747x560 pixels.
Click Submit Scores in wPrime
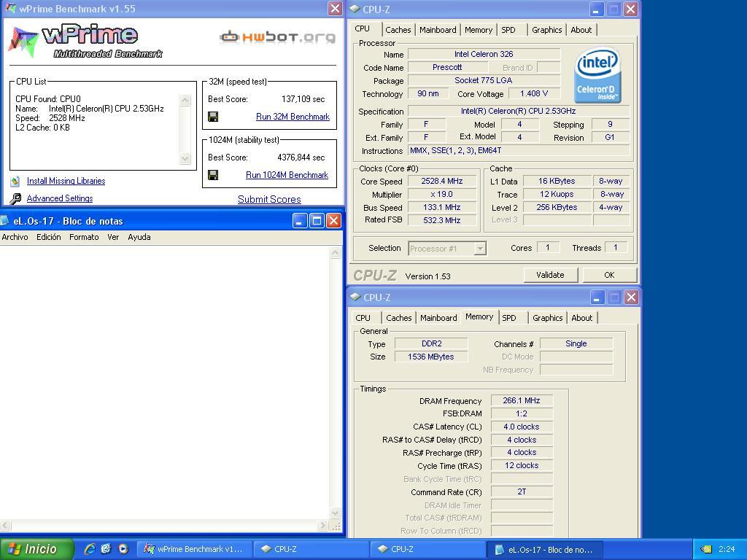click(269, 200)
